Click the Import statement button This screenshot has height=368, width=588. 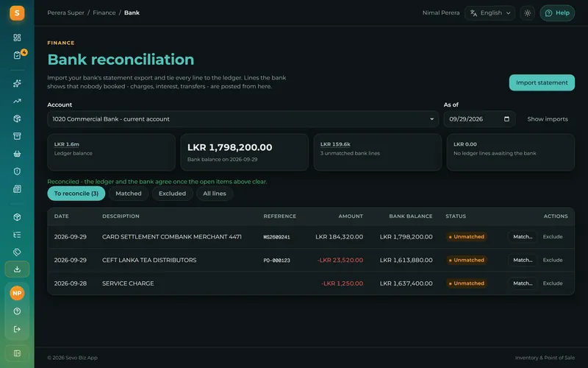[x=542, y=82]
